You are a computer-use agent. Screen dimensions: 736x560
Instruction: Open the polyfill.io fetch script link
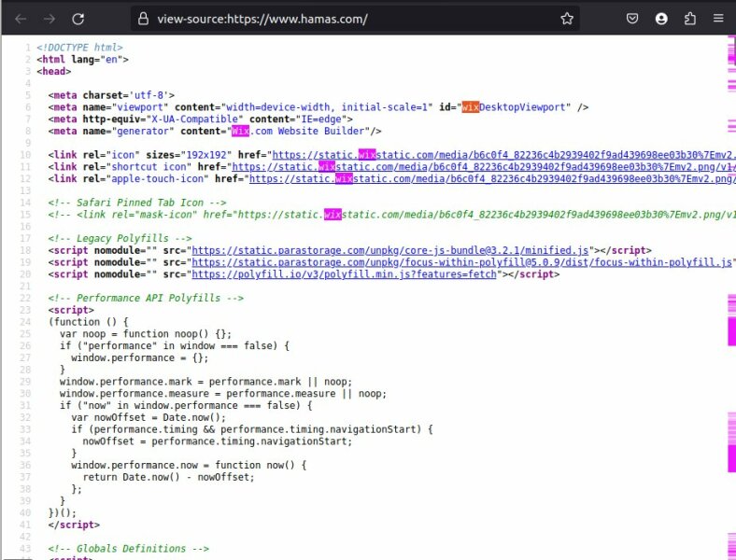[x=346, y=274]
